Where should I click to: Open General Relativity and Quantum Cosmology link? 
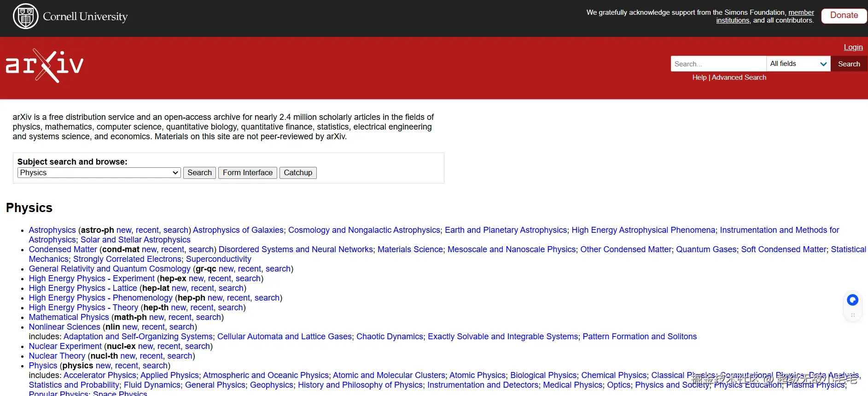click(x=110, y=269)
